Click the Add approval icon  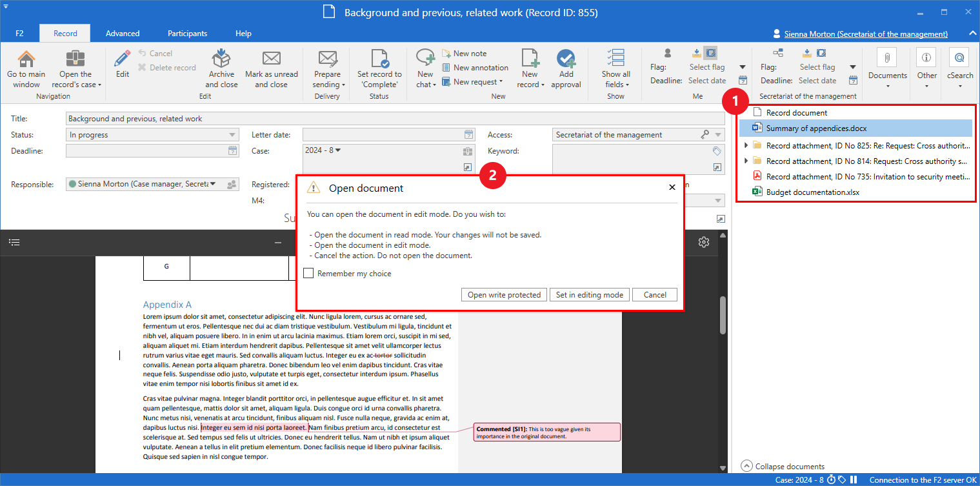pos(566,59)
